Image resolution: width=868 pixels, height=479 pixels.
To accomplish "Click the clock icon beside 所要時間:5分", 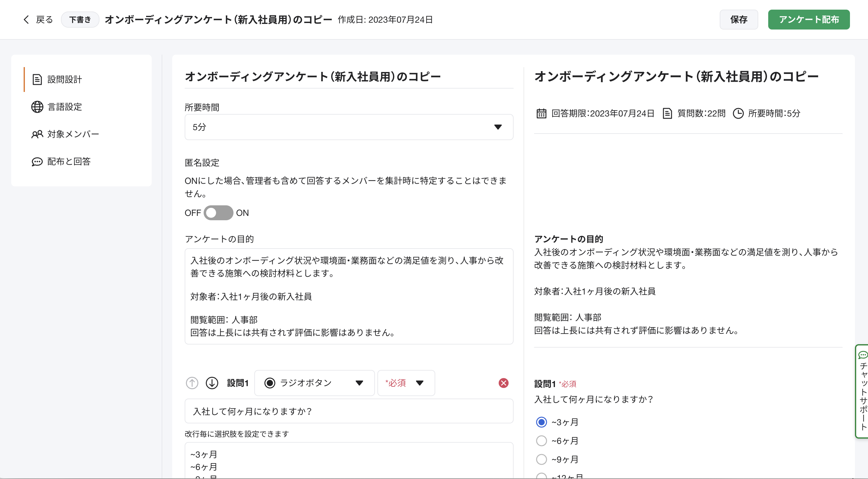I will pos(738,113).
